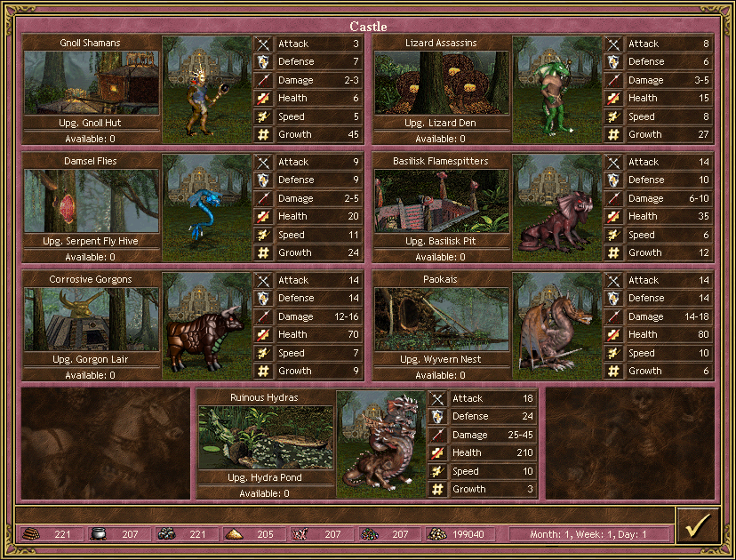Click the Growth icon for Paokais
The width and height of the screenshot is (736, 560).
coord(613,372)
